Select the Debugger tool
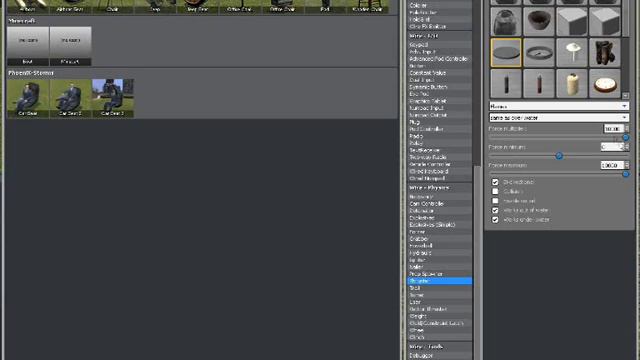This screenshot has height=360, width=640. click(x=440, y=356)
